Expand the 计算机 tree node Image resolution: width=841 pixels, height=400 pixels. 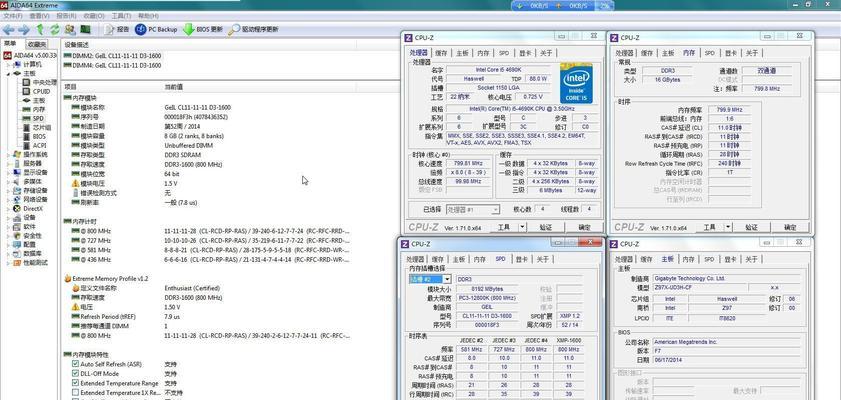click(x=9, y=64)
